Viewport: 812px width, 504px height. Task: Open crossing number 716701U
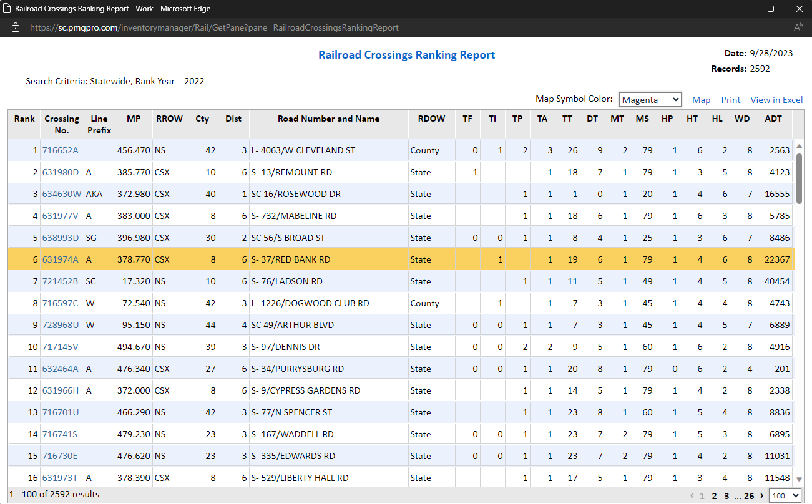pos(61,412)
